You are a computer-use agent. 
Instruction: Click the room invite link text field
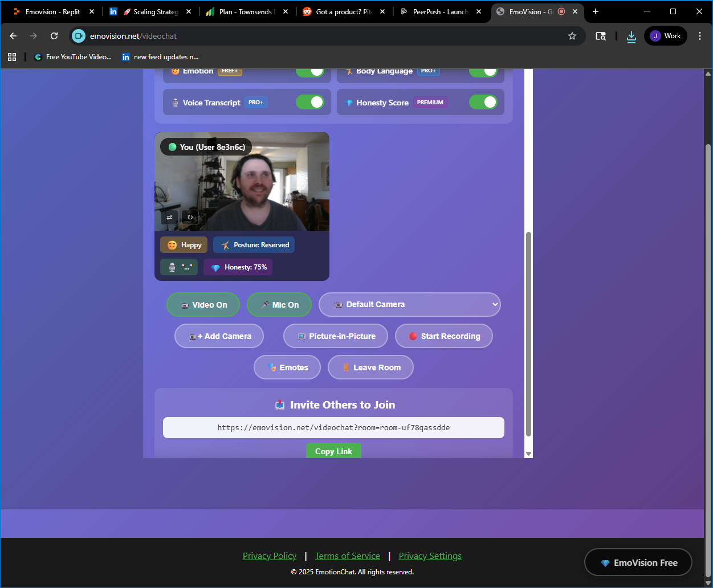[333, 427]
